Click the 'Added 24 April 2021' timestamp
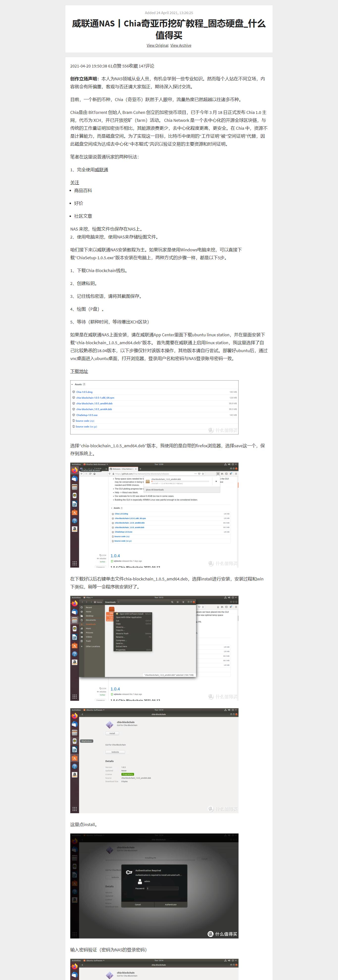 tap(169, 13)
